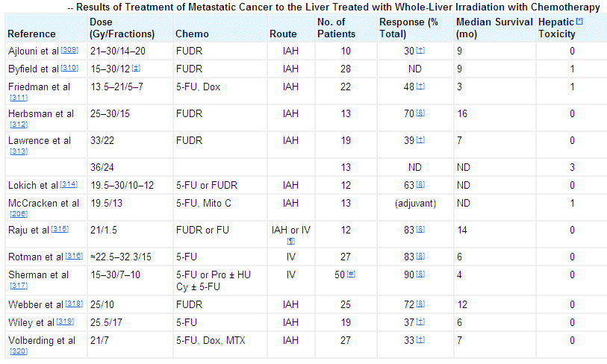
Task: Click footnote marker after Byfield dose 15–30/12
Action: click(x=136, y=67)
